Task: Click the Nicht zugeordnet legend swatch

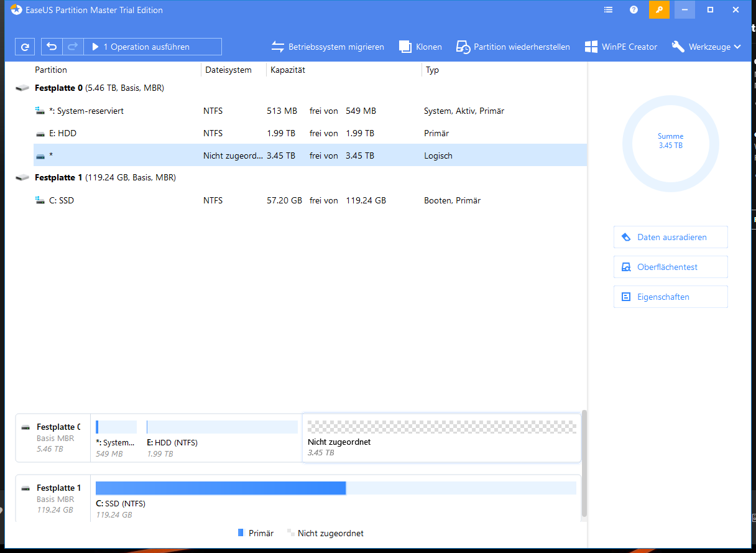Action: tap(290, 533)
